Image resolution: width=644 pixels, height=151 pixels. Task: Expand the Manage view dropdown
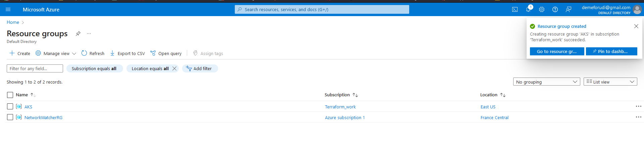pos(56,53)
